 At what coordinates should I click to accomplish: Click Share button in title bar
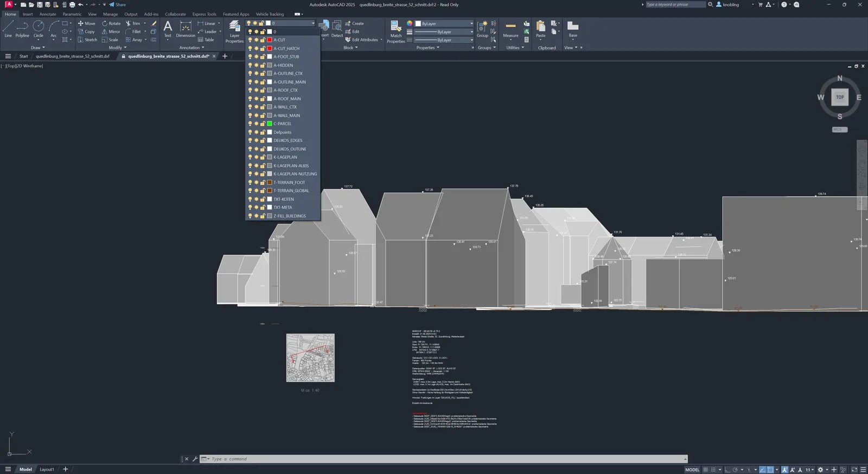117,4
